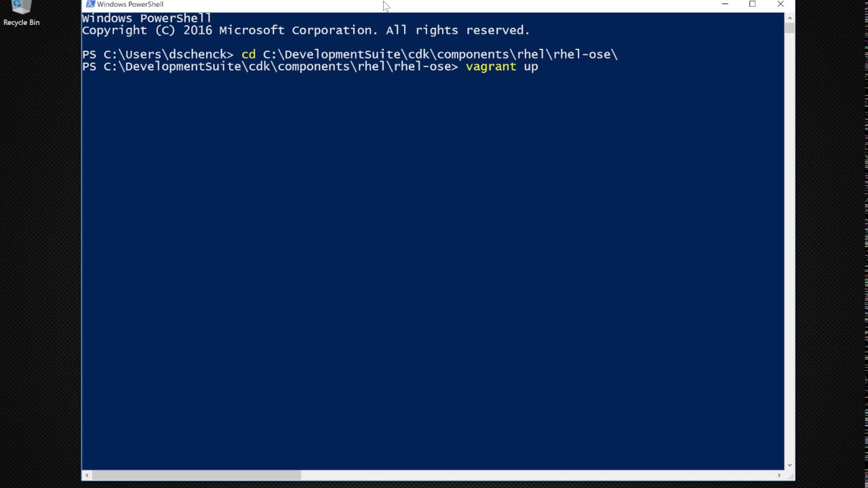Click the Recycle Bin label text

tap(21, 22)
